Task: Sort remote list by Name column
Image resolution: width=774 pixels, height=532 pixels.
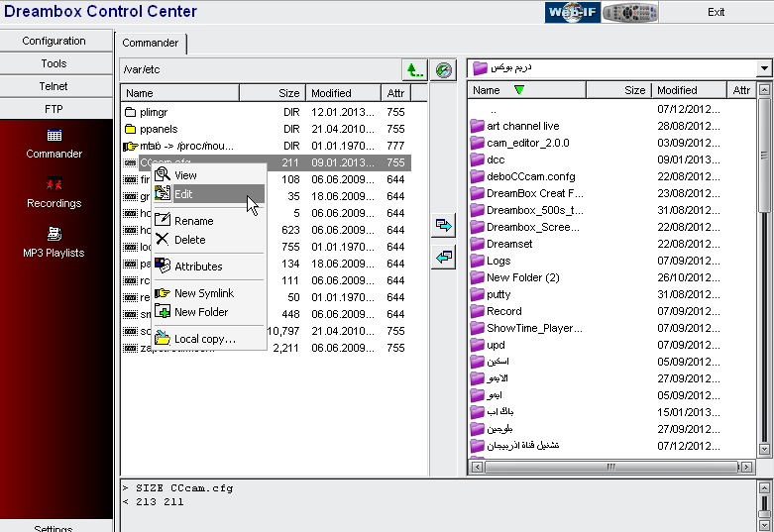Action: point(179,93)
